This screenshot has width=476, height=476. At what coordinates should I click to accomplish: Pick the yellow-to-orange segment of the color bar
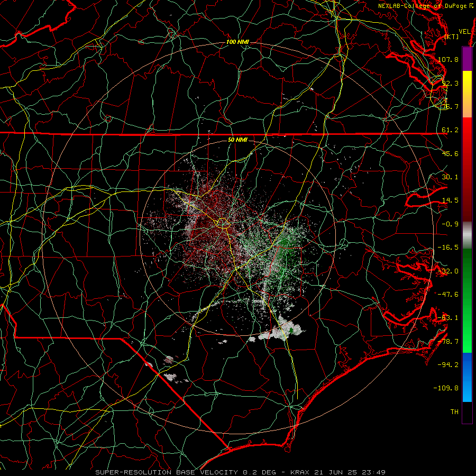click(x=467, y=94)
